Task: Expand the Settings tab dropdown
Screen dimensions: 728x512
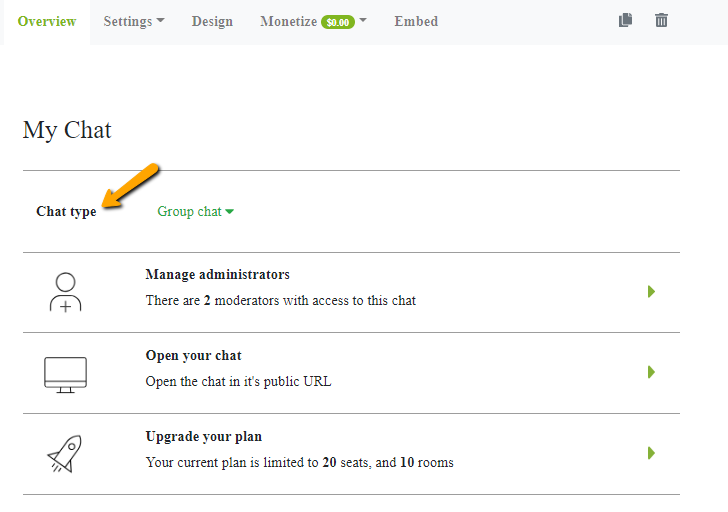Action: [134, 21]
